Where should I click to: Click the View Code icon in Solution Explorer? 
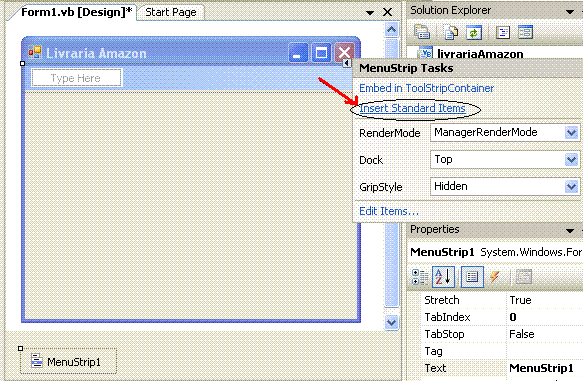tap(503, 33)
